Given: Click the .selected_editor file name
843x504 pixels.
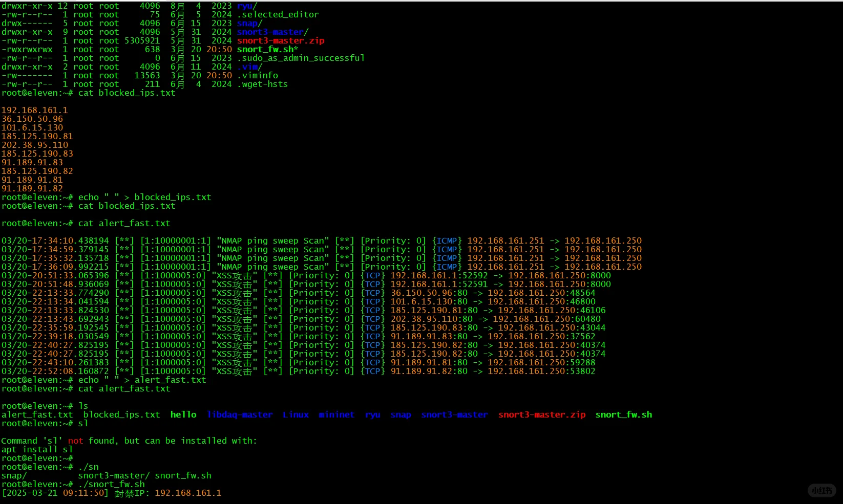Looking at the screenshot, I should pos(278,14).
